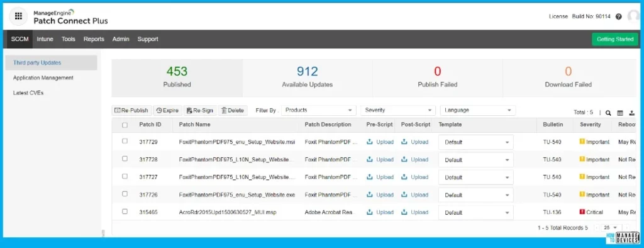Image resolution: width=644 pixels, height=248 pixels.
Task: Click Post-Script upload icon for patch 317726
Action: coord(404,194)
